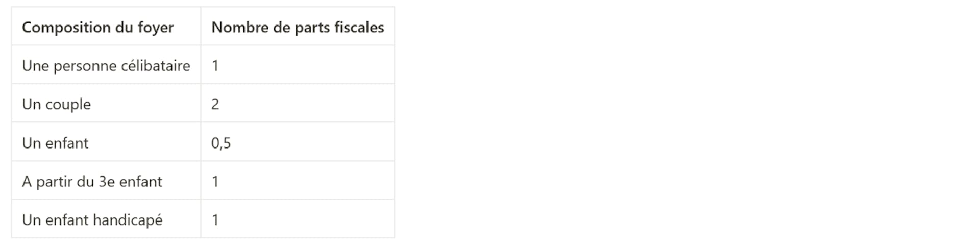This screenshot has width=980, height=246.
Task: Select the "Un couple" row label
Action: click(56, 104)
